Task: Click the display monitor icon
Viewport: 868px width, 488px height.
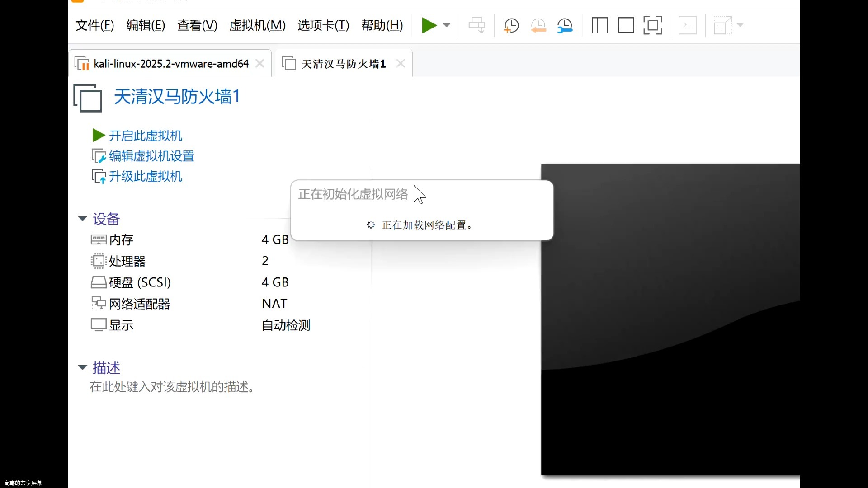Action: tap(99, 325)
